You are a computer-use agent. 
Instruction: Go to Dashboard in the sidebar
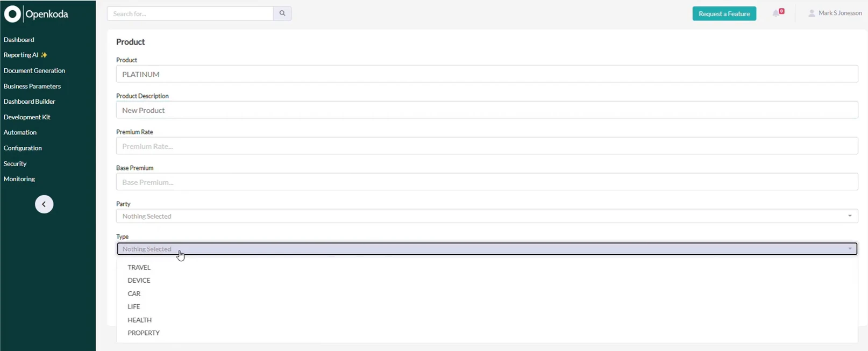pyautogui.click(x=19, y=40)
